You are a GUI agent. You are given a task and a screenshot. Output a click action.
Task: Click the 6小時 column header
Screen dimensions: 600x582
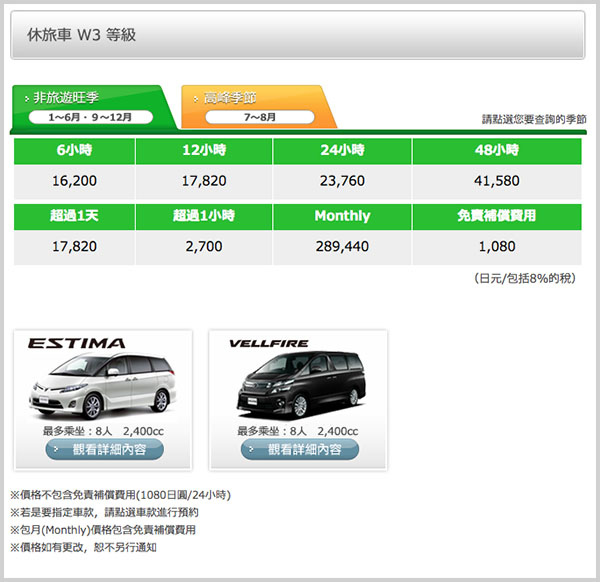pos(74,151)
